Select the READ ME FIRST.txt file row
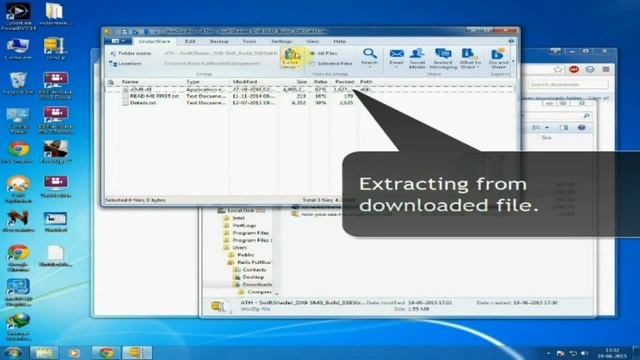Screen dimensions: 640x360 point(310,96)
